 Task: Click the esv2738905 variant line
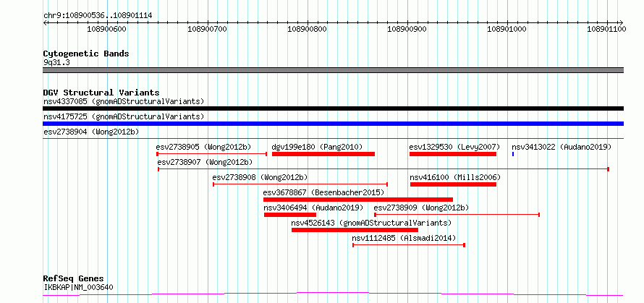click(212, 154)
